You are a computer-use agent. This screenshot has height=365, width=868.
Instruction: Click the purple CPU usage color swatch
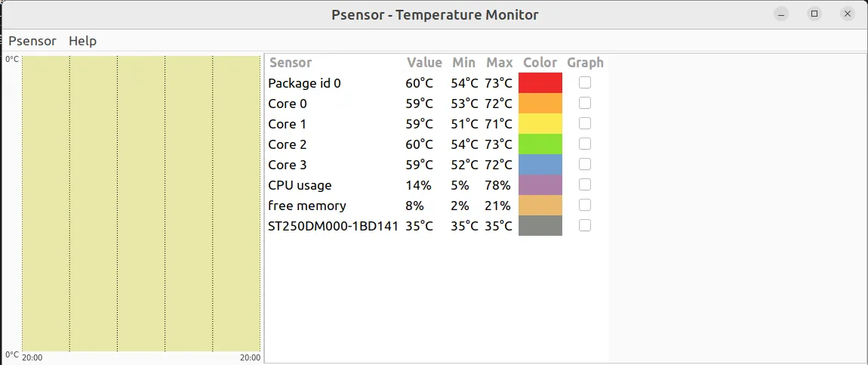coord(540,184)
